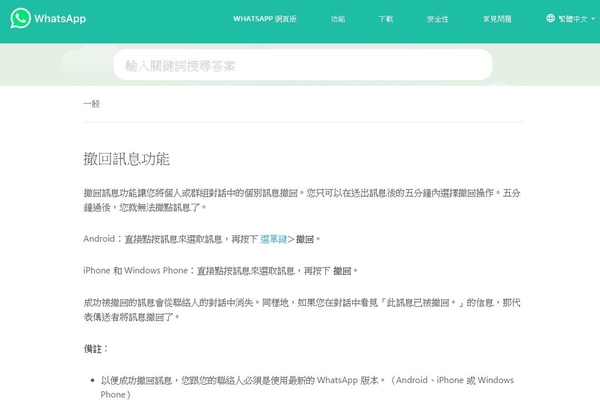Click the WhatsApp phone bubble logo icon
The image size is (600, 407).
coord(19,19)
